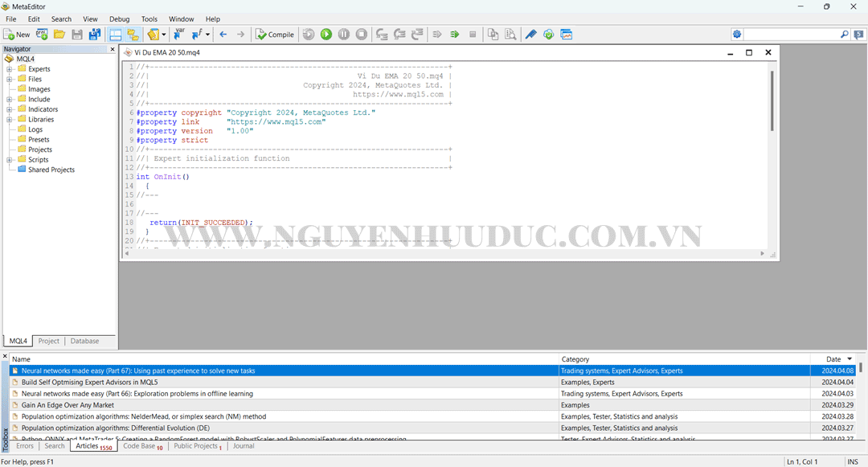Click the green profiling on history icon
The width and height of the screenshot is (868, 467).
[455, 35]
